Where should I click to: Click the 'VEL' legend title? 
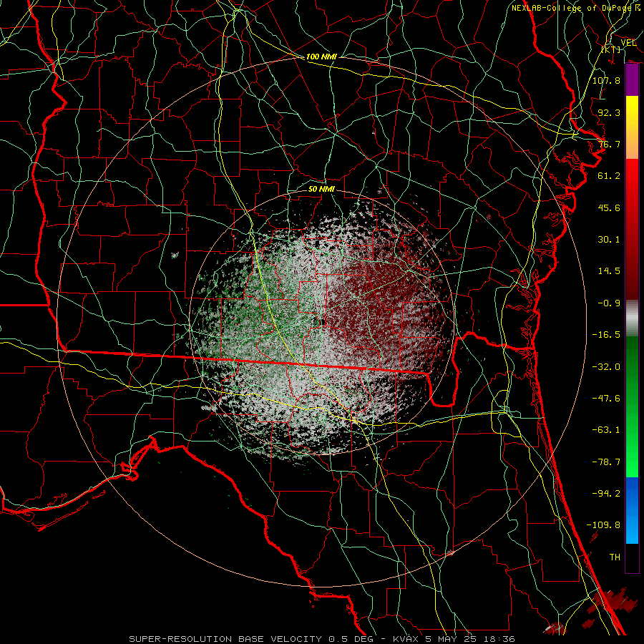tap(628, 42)
